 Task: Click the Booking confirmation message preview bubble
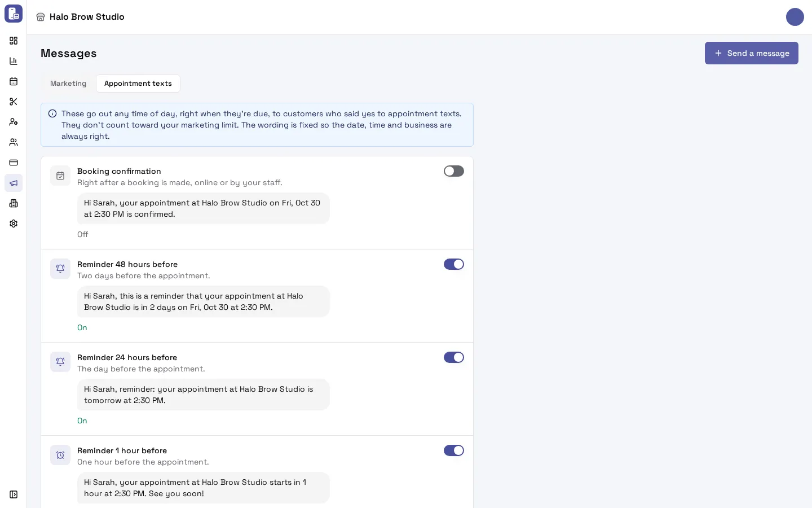tap(204, 208)
